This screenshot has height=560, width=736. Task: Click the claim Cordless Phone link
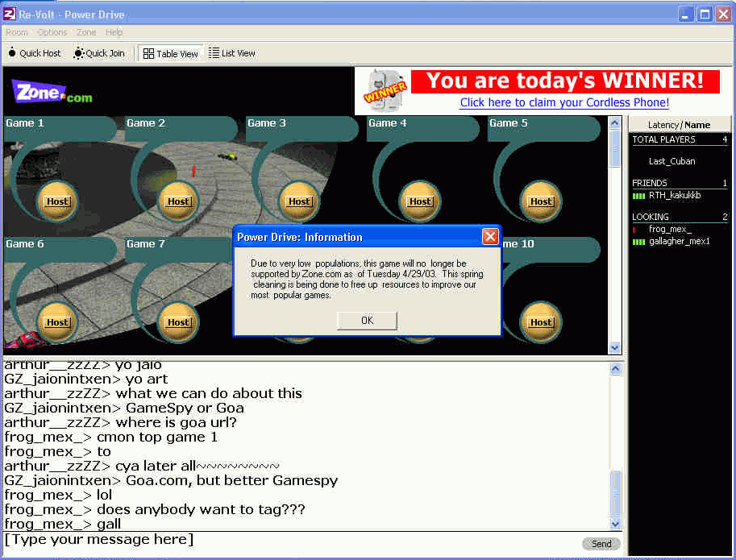pyautogui.click(x=564, y=102)
